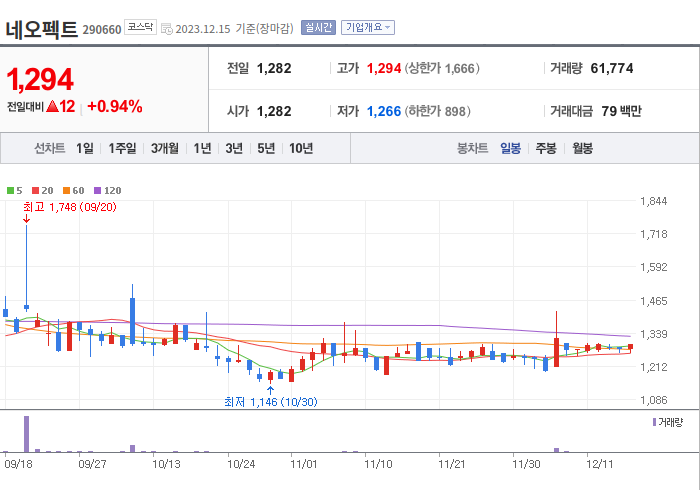Click the 네오펙트 stock name
The image size is (700, 490).
click(x=42, y=29)
